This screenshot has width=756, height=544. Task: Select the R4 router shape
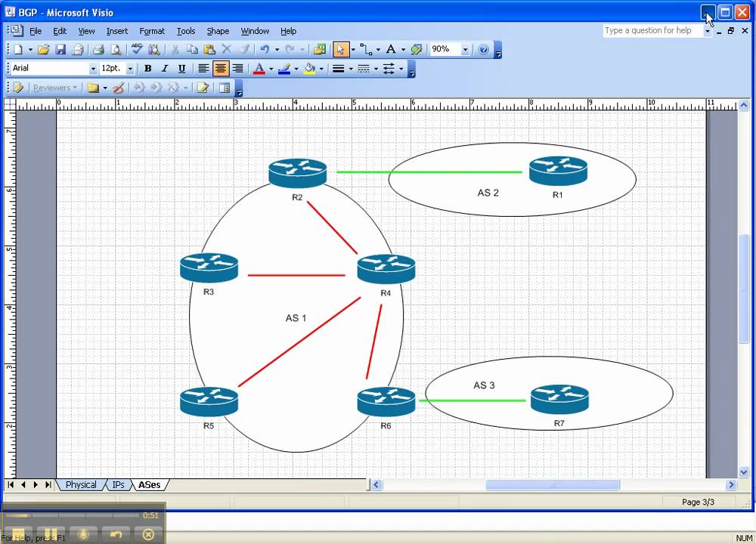click(x=386, y=269)
